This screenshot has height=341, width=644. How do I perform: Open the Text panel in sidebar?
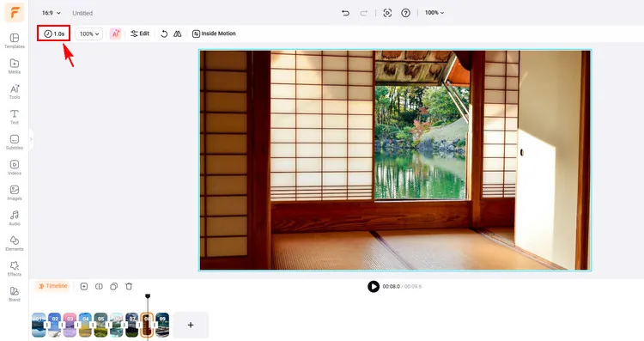(x=15, y=117)
